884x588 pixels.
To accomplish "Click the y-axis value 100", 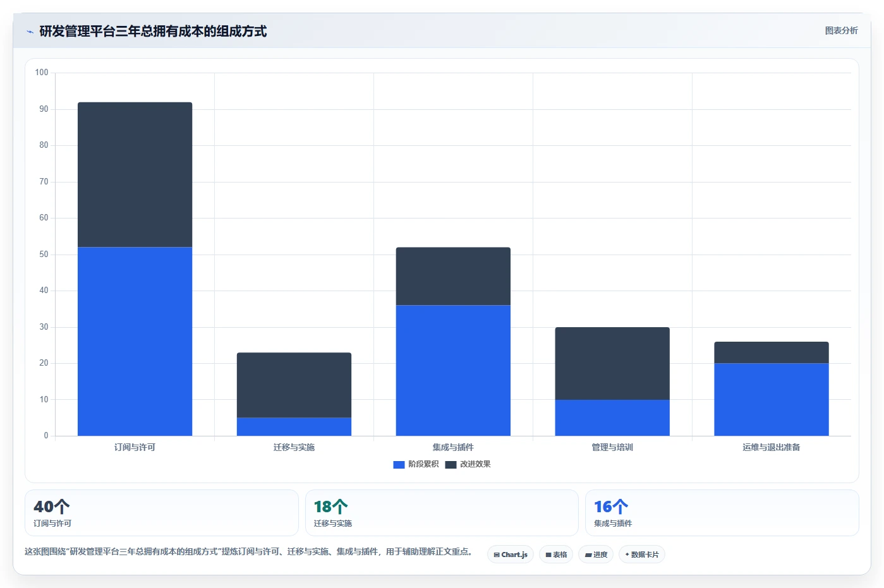I will coord(42,73).
